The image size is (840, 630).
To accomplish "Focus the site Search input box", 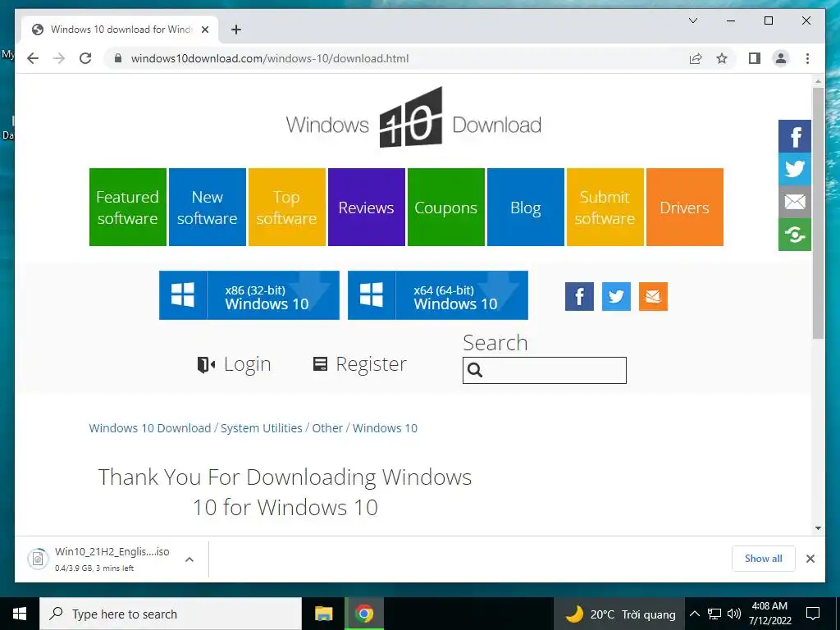I will click(x=545, y=370).
